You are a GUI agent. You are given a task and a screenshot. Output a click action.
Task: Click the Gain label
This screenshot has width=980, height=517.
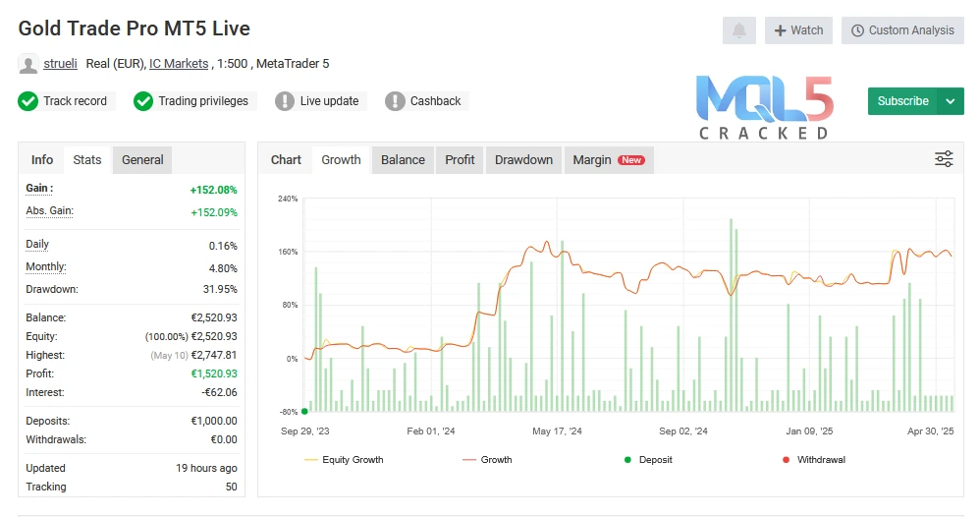(39, 188)
